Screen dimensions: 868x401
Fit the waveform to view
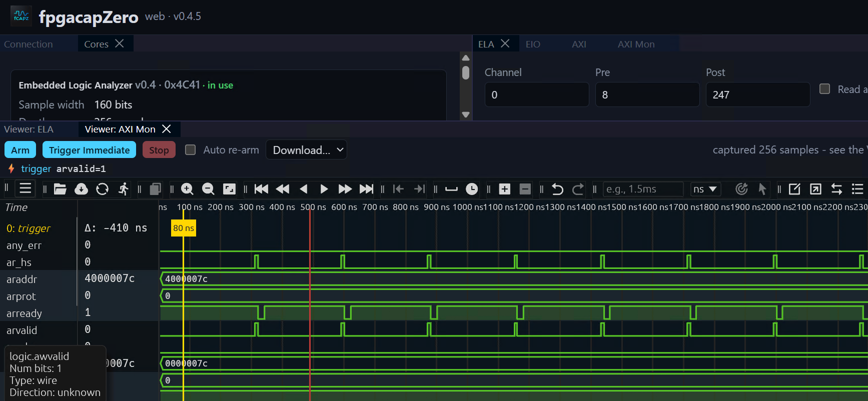click(229, 189)
